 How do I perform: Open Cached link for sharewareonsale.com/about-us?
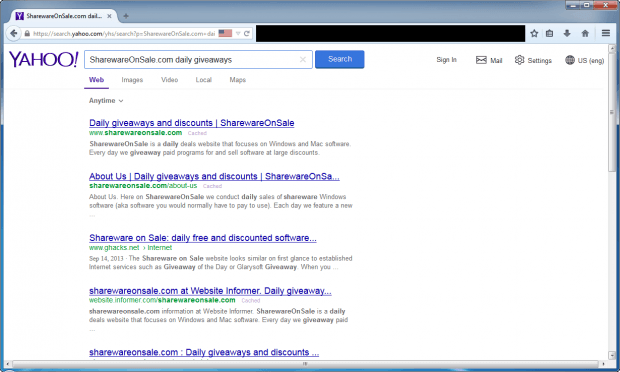pos(212,186)
